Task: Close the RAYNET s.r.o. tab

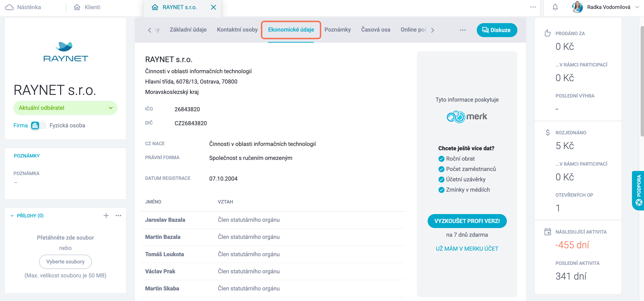Action: point(213,7)
